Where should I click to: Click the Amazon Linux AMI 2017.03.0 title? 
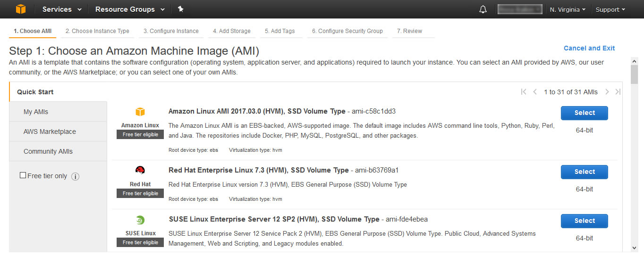tap(257, 112)
